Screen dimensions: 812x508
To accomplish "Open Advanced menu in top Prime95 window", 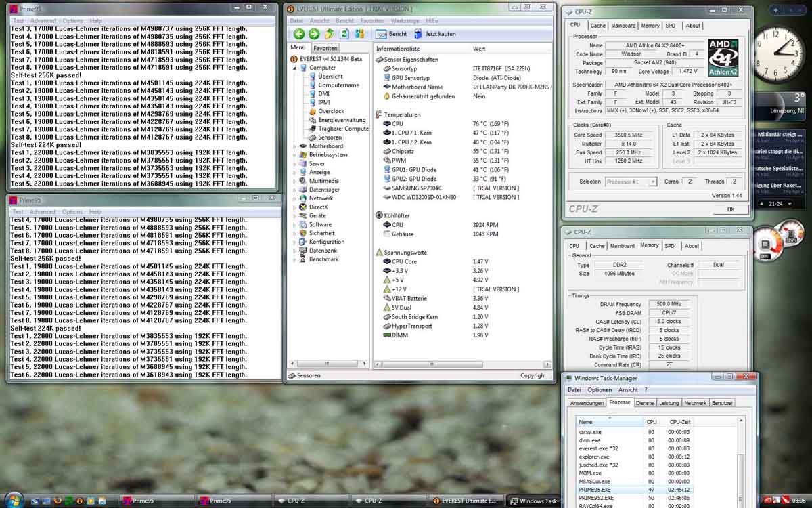I will 43,21.
